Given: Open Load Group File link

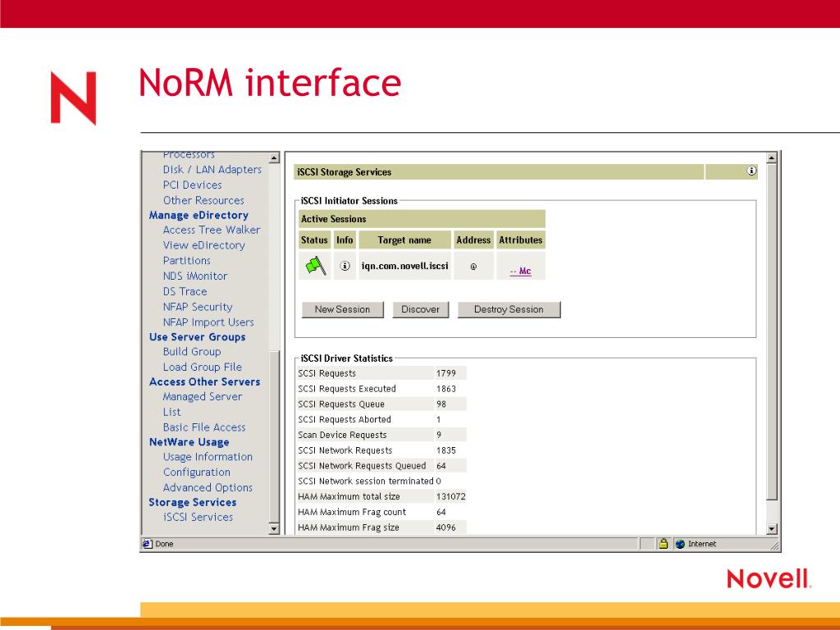Looking at the screenshot, I should 203,367.
